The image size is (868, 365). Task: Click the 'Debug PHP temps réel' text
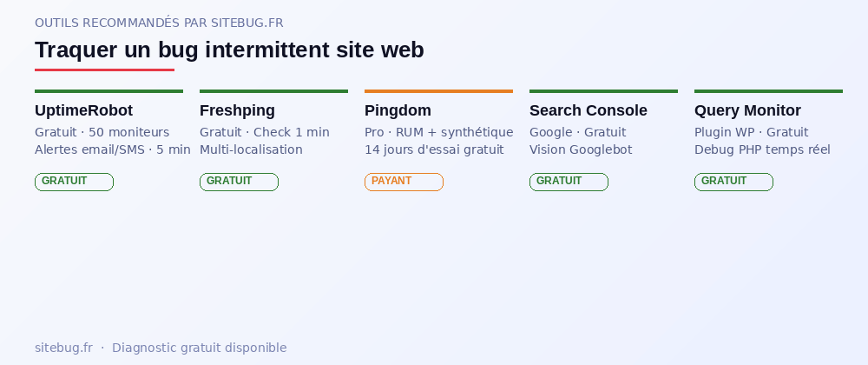760,149
